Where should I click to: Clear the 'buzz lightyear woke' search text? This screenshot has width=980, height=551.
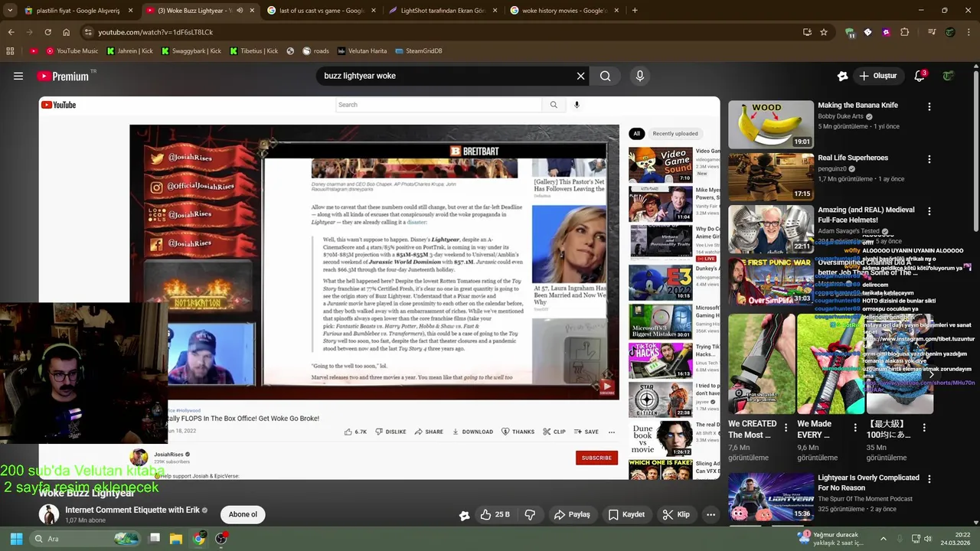(580, 76)
